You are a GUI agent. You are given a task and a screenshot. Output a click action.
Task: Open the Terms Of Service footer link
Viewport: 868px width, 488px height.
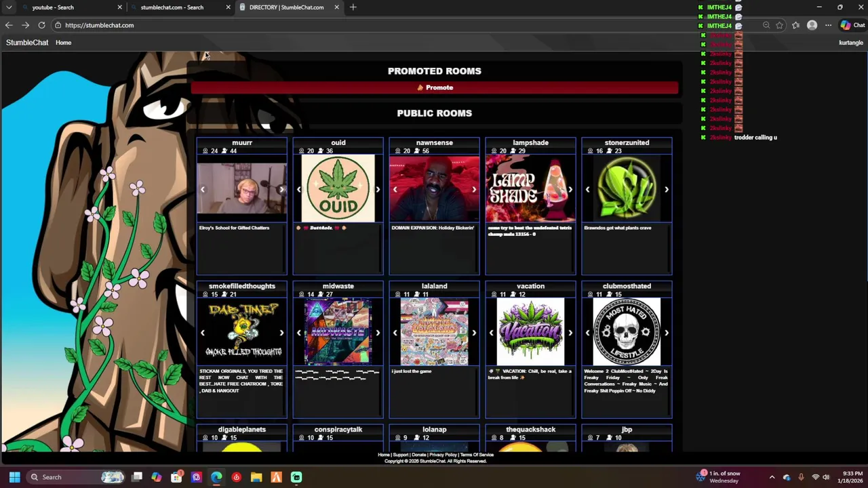(x=477, y=455)
